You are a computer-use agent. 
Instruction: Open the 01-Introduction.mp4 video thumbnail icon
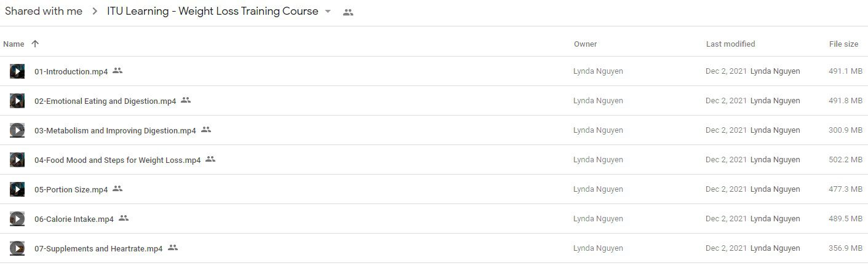point(17,71)
